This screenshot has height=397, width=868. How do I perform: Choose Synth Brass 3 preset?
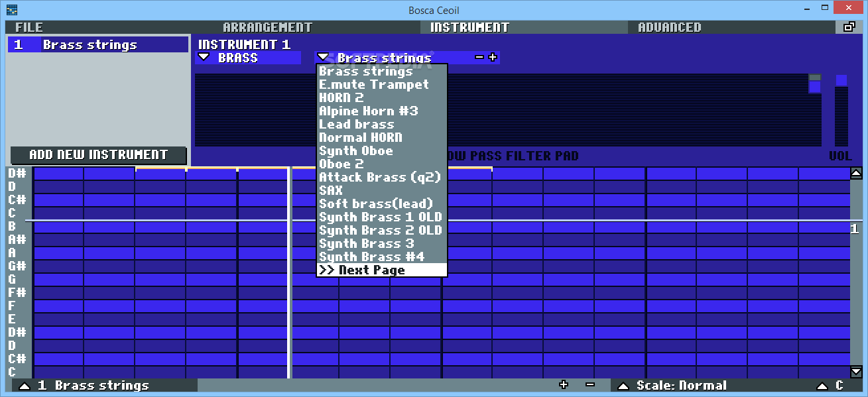(x=382, y=243)
